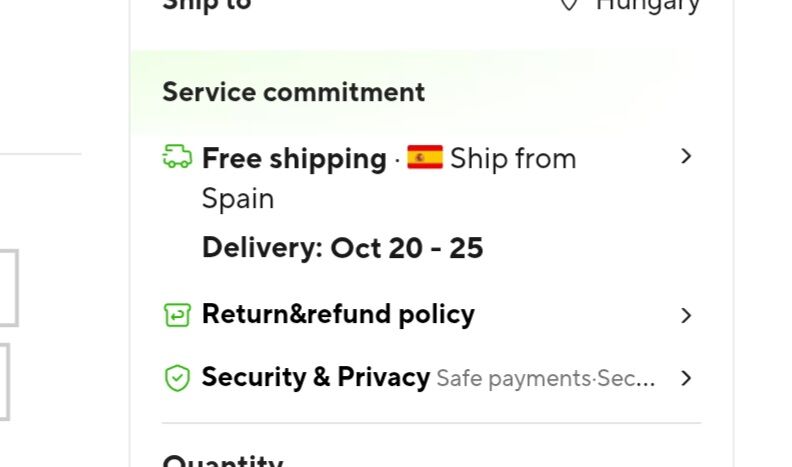Expand the Security & Privacy chevron
Screen dimensions: 792x467
tap(685, 378)
